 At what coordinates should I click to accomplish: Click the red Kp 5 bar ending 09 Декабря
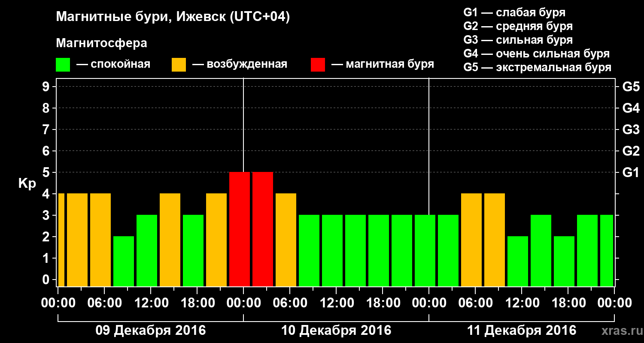tap(240, 229)
